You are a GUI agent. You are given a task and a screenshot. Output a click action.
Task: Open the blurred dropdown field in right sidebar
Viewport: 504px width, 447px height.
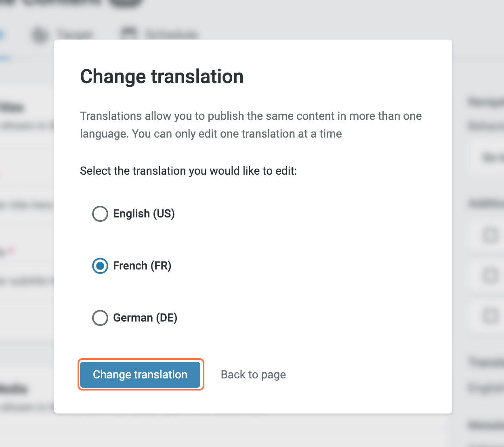[488, 157]
